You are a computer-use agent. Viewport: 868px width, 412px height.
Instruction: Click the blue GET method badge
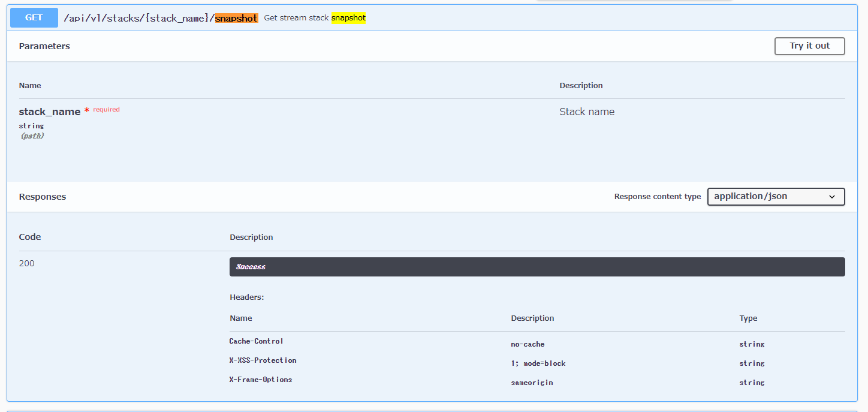(x=34, y=17)
